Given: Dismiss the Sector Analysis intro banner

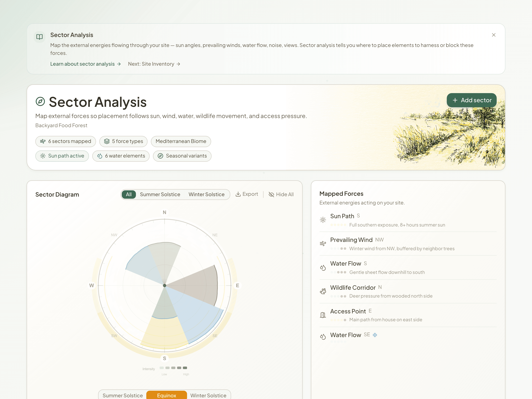Looking at the screenshot, I should (x=494, y=35).
